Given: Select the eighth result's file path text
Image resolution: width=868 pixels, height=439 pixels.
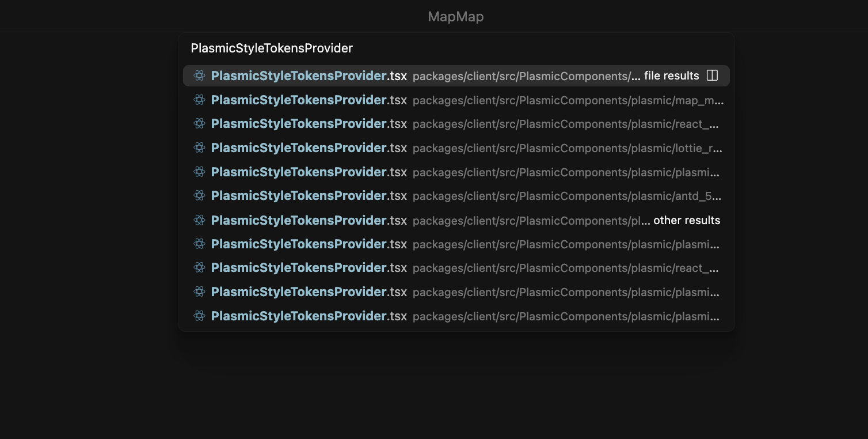Looking at the screenshot, I should (565, 244).
